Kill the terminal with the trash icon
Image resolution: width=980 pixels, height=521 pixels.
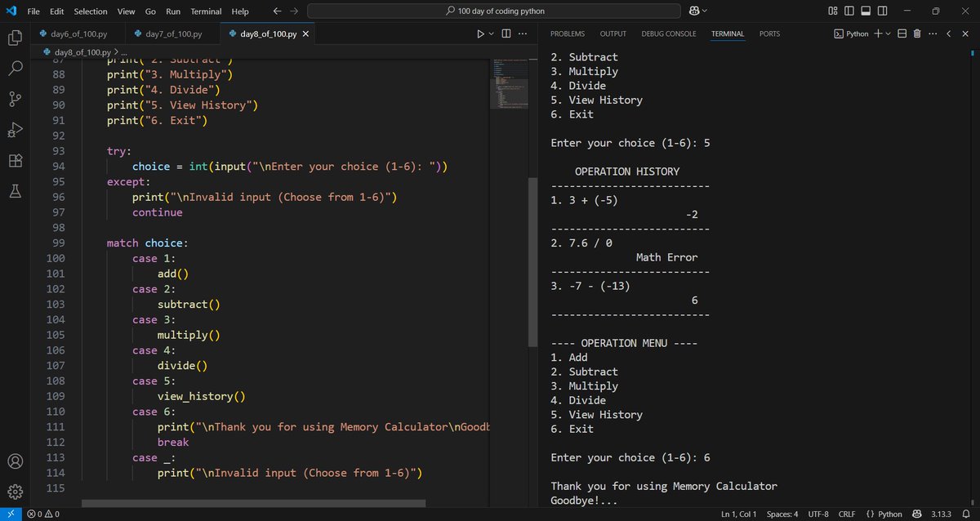(x=917, y=33)
